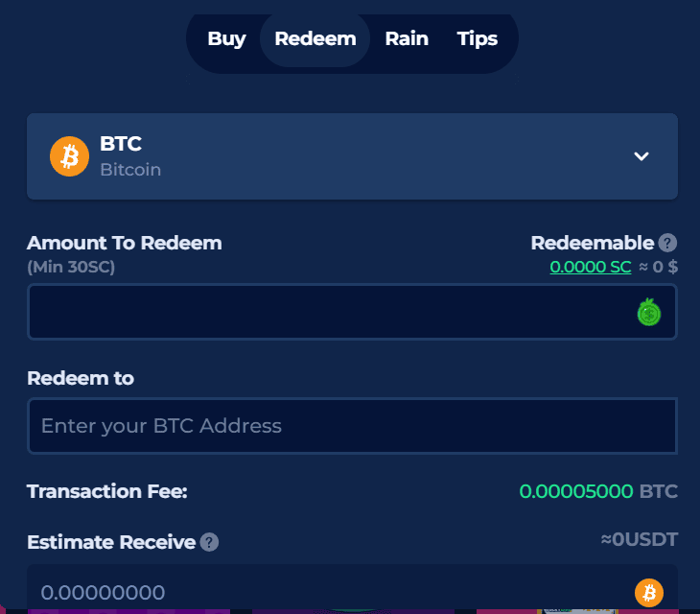The height and width of the screenshot is (614, 700).
Task: Select the Redeem tab
Action: (315, 38)
